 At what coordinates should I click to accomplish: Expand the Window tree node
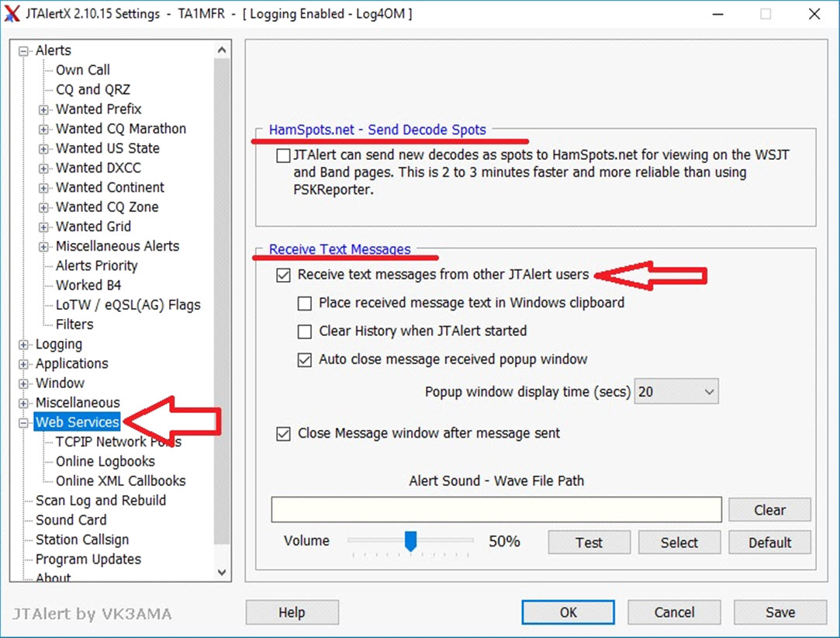23,384
